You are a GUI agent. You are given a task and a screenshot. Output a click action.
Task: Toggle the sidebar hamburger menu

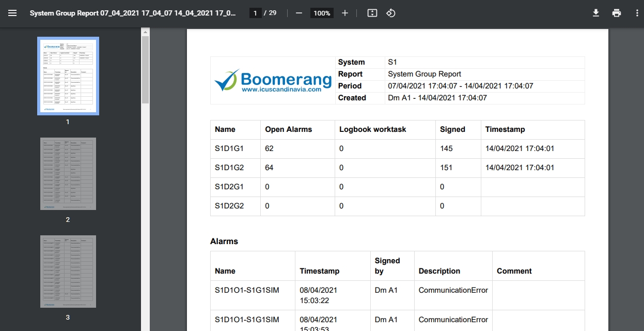tap(12, 13)
